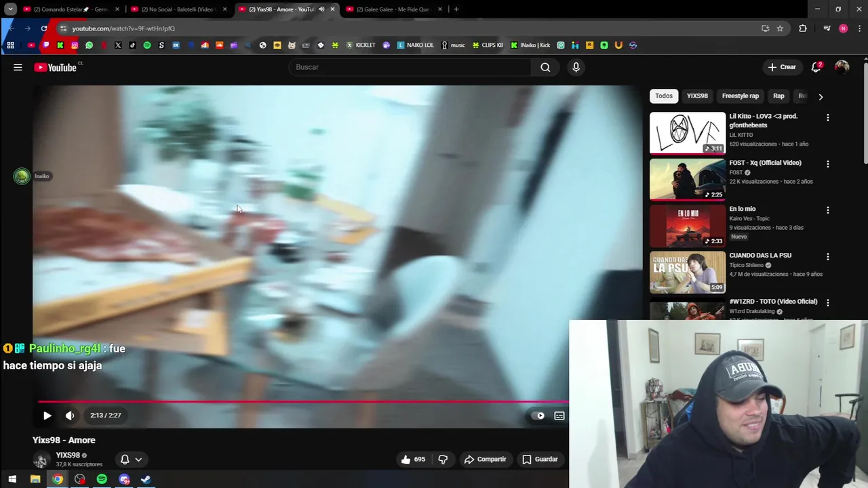
Task: Open the YIXS98 channel avatar
Action: [x=41, y=460]
